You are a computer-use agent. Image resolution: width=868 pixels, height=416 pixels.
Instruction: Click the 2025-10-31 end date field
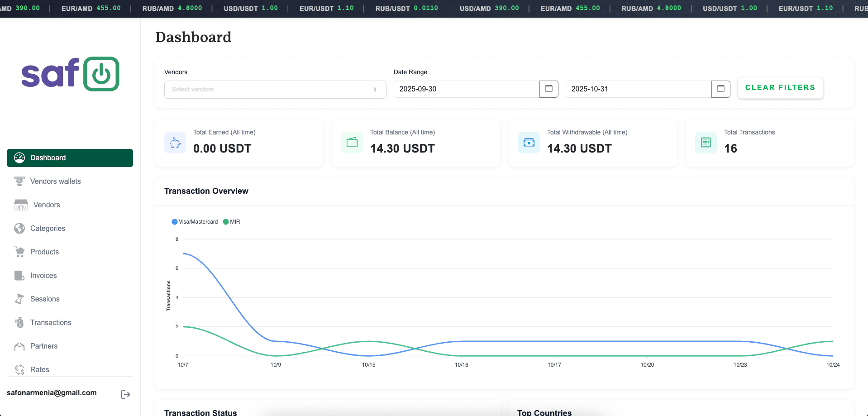[x=638, y=89]
